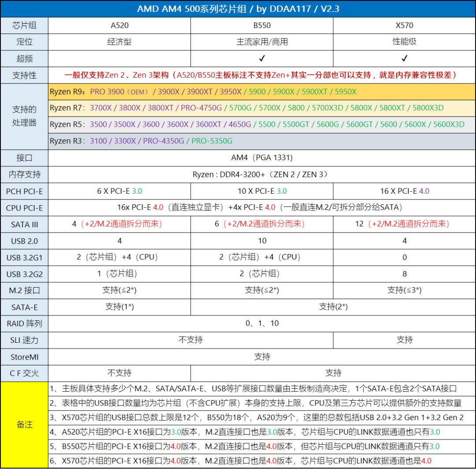
Task: Click the USB 2.0 value 10 under B550
Action: tap(262, 241)
